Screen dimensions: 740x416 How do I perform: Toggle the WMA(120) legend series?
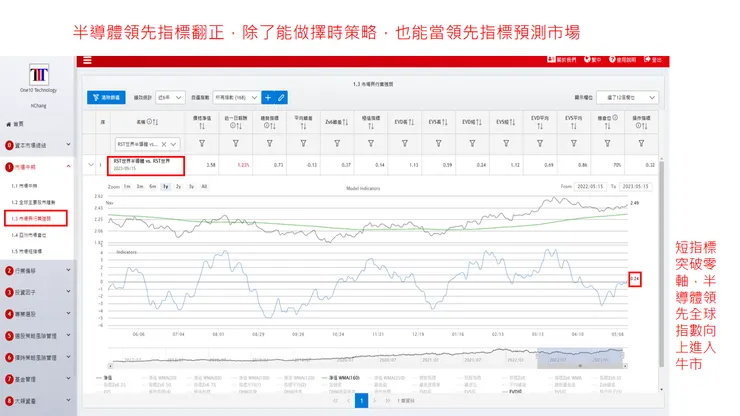tap(295, 378)
